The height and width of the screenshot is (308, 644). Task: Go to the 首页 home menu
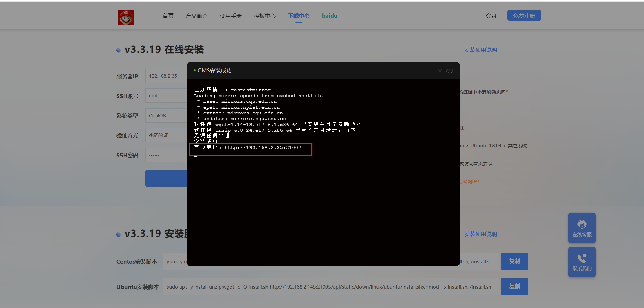pyautogui.click(x=168, y=16)
